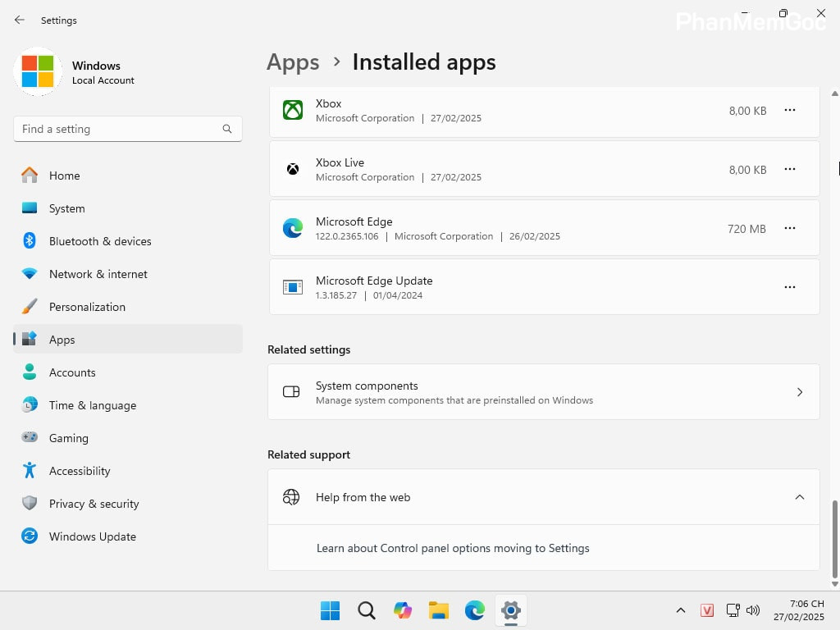Launch Microsoft Edge from the taskbar
Viewport: 840px width, 630px height.
[474, 610]
